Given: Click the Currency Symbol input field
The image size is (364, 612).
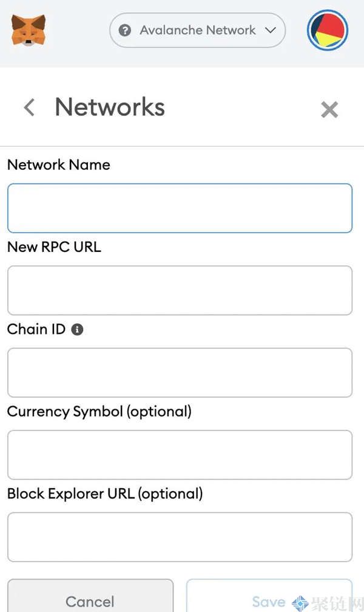Looking at the screenshot, I should [x=180, y=455].
